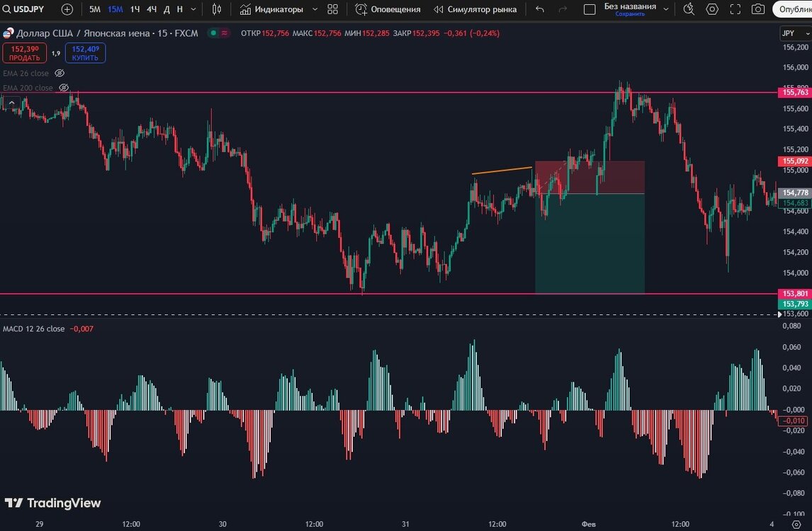812x531 pixels.
Task: Redo the chart action
Action: coord(563,9)
